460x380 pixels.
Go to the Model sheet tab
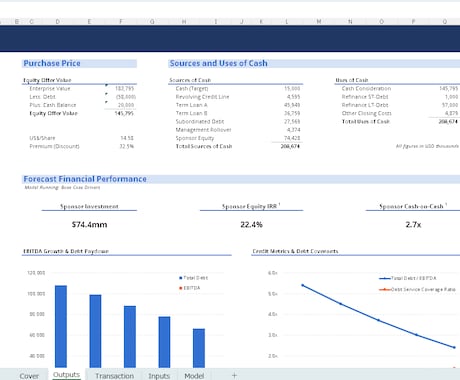coord(194,376)
